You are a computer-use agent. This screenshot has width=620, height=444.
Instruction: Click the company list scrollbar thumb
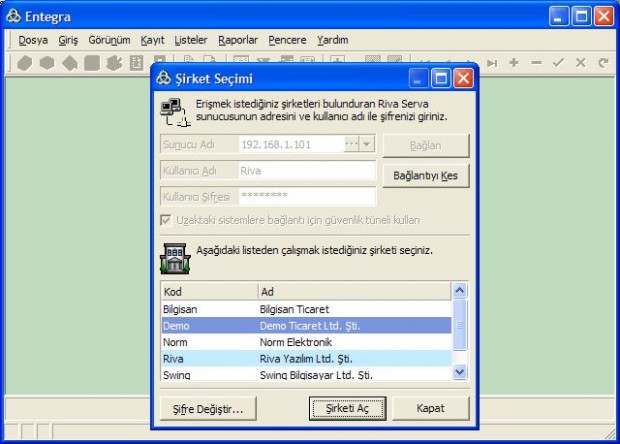click(x=459, y=325)
